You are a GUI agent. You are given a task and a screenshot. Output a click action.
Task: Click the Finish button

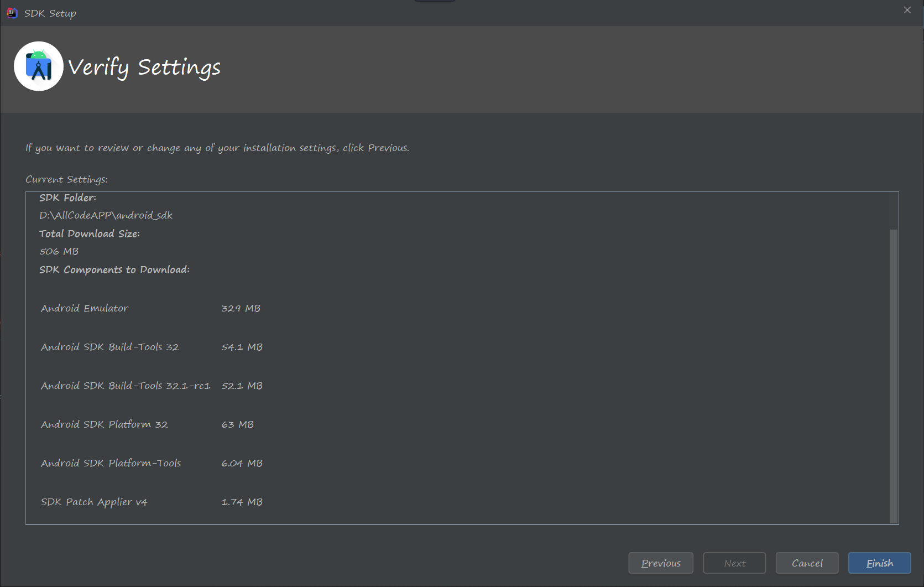pyautogui.click(x=879, y=563)
